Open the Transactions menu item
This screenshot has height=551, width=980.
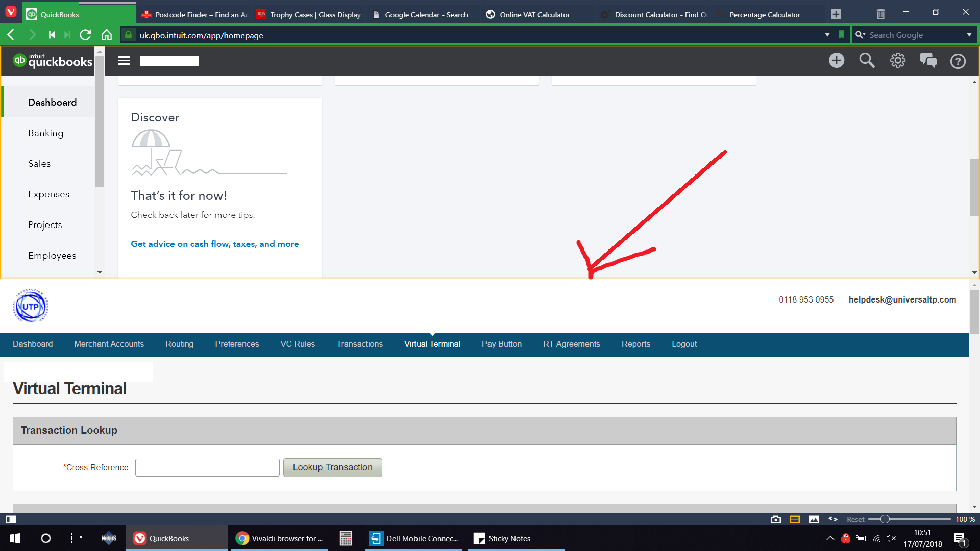[x=360, y=344]
